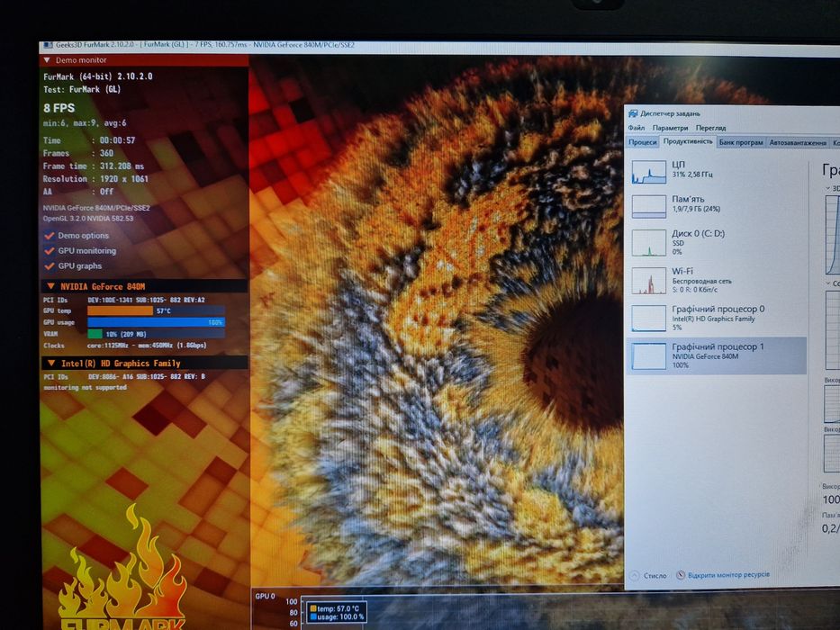
Task: Click the Frames 360 value
Action: [106, 153]
